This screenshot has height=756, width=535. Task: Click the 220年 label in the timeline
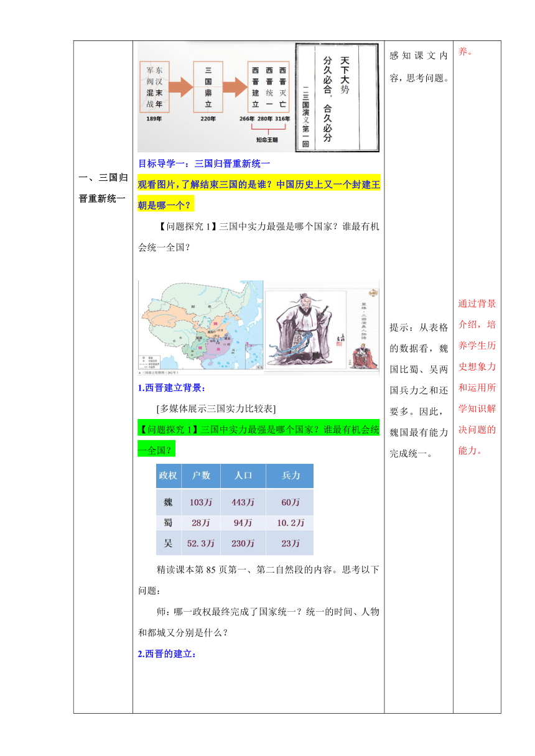point(208,119)
